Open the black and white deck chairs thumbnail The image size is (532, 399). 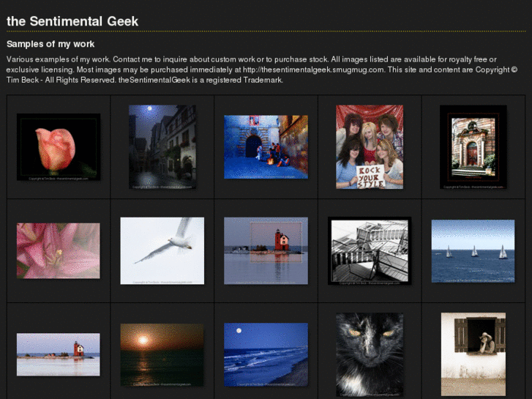tap(370, 250)
